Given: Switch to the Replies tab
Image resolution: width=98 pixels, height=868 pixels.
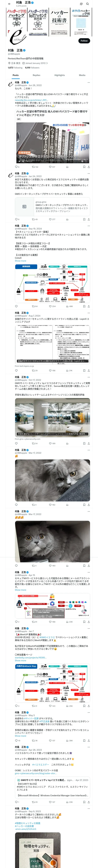Looking at the screenshot, I should (x=36, y=75).
